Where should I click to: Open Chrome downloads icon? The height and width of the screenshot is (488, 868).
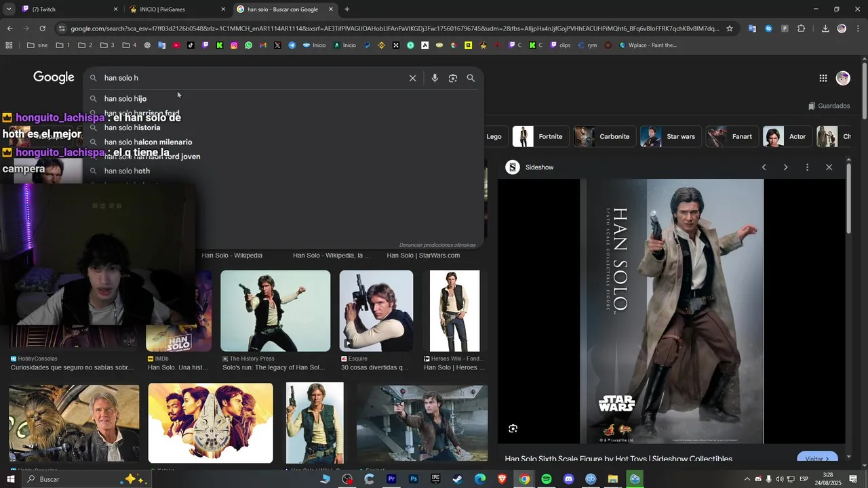825,28
